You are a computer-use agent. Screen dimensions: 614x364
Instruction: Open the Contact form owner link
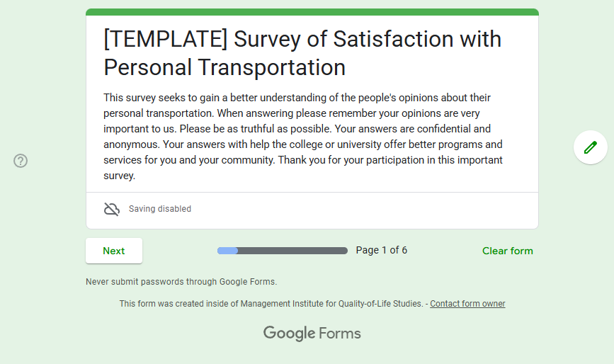(x=467, y=304)
